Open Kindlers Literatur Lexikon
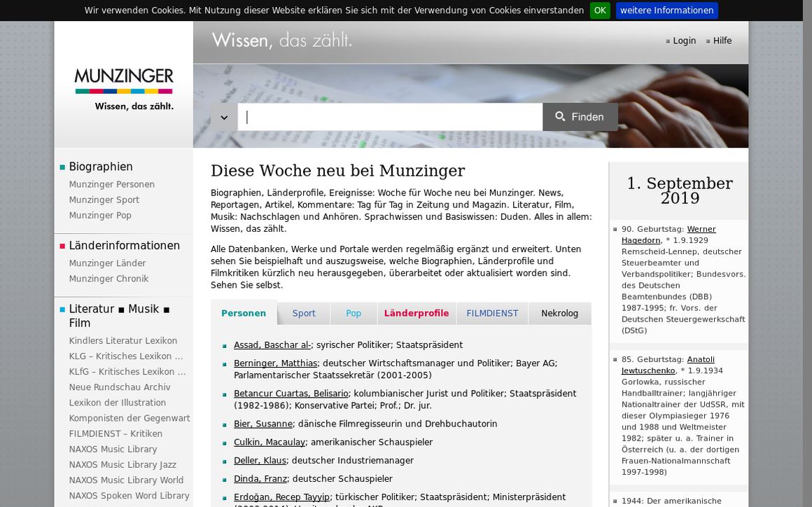Image resolution: width=812 pixels, height=507 pixels. [122, 341]
